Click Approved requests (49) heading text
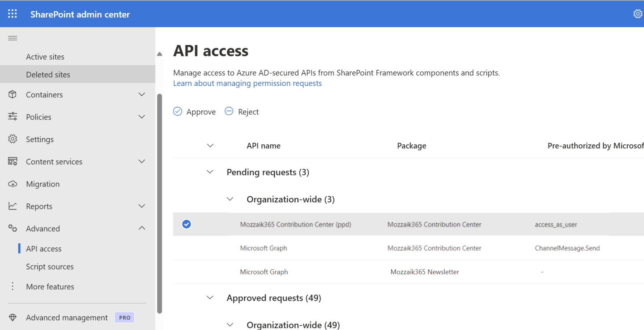 pos(274,298)
